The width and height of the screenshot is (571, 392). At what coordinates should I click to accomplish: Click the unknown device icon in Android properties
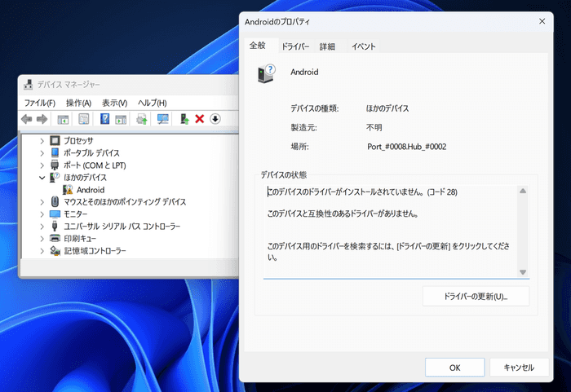pos(267,73)
